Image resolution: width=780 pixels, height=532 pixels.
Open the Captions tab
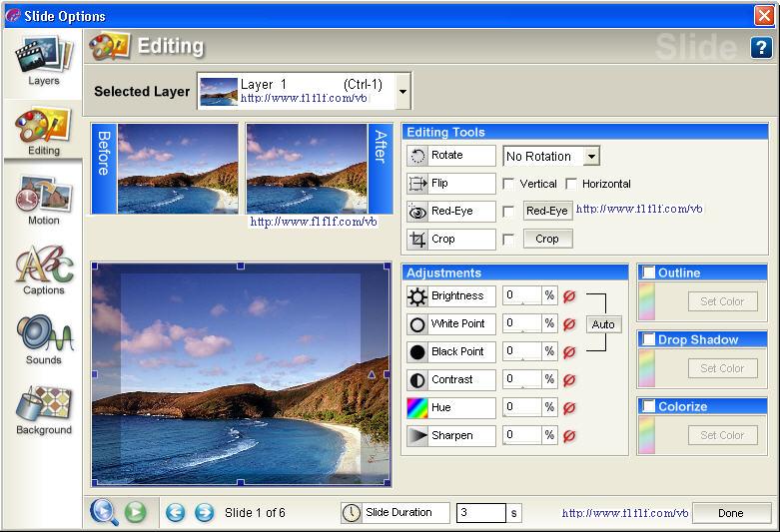click(43, 271)
